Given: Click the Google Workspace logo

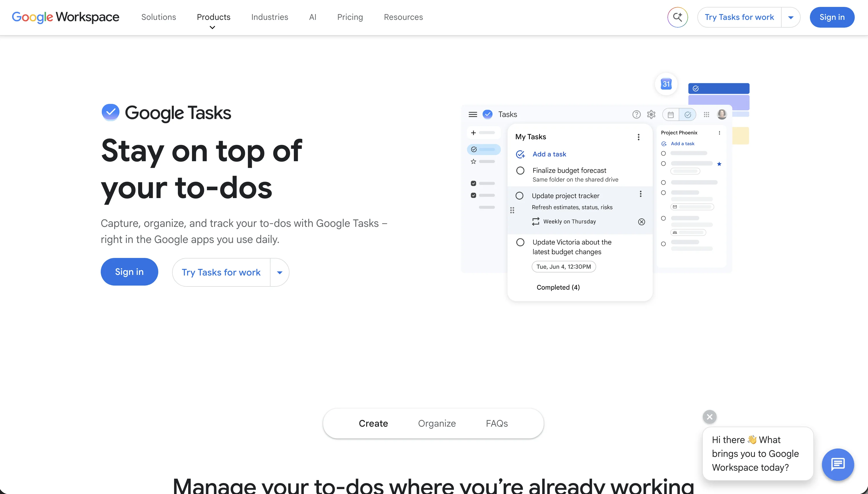Looking at the screenshot, I should tap(65, 17).
